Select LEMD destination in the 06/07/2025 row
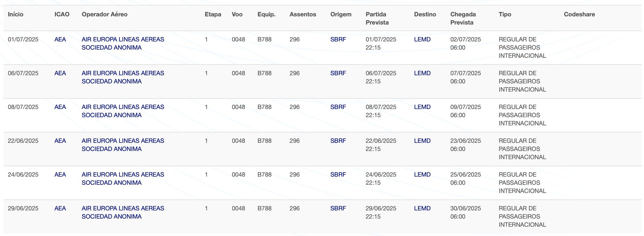Image resolution: width=644 pixels, height=236 pixels. tap(422, 73)
